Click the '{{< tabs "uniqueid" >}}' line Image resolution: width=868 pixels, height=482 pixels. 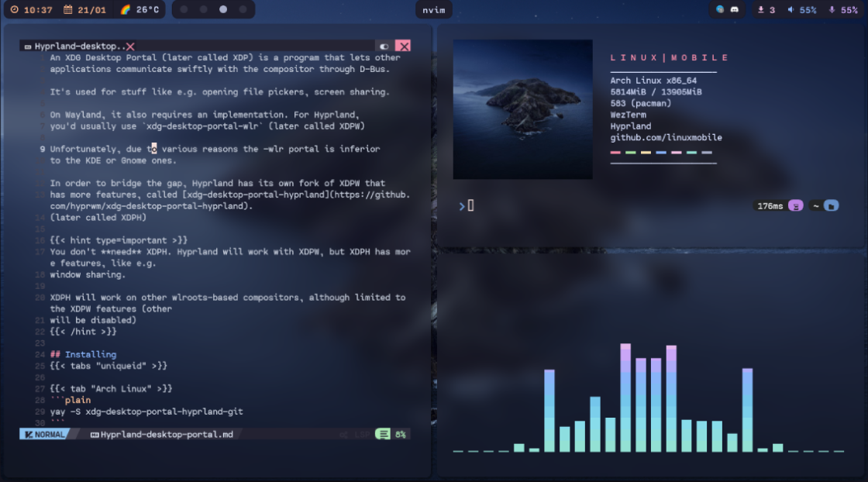108,366
